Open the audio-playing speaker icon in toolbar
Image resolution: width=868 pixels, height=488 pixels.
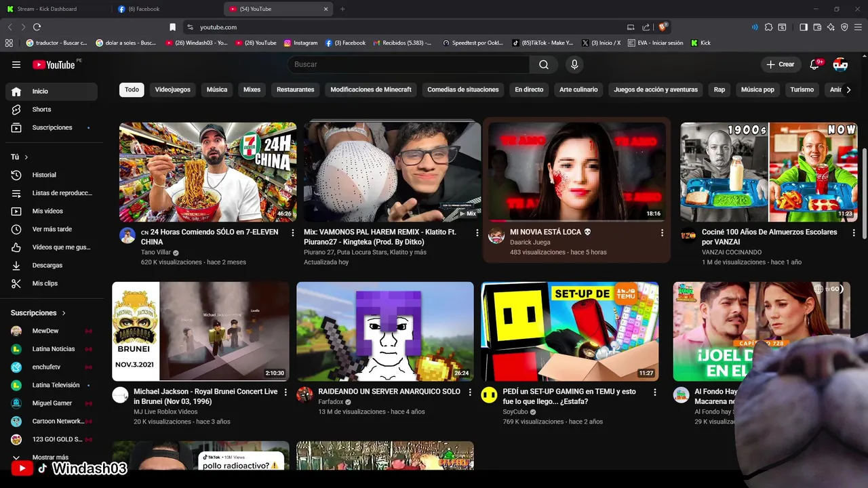[x=755, y=27]
